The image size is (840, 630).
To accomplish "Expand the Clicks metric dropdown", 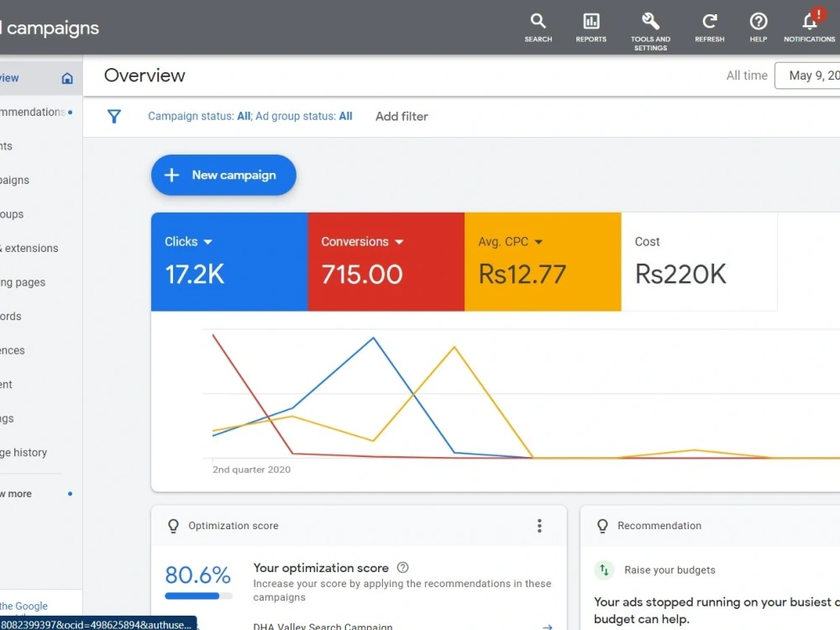I will point(207,242).
